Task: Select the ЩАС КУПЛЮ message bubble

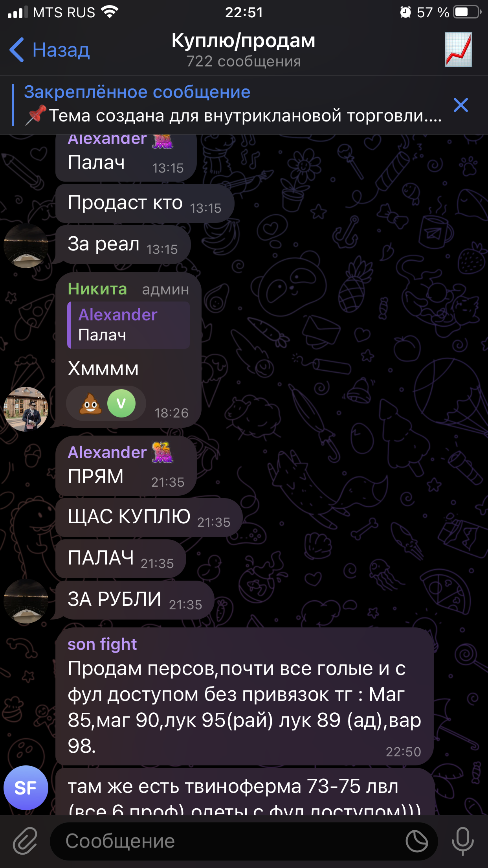Action: pyautogui.click(x=149, y=517)
